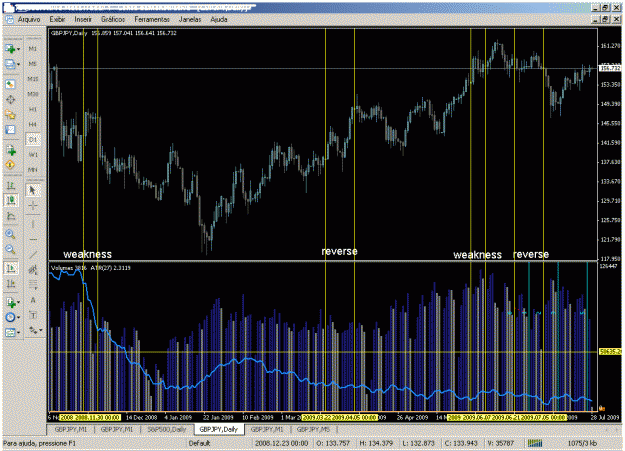Click the Zoom In magnifier
The width and height of the screenshot is (625, 451).
10,234
